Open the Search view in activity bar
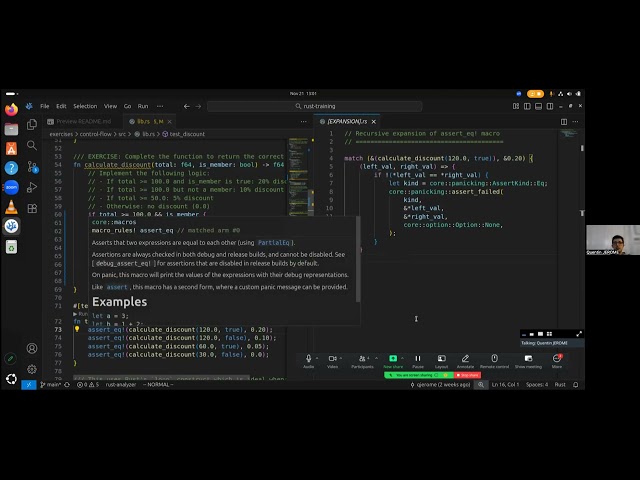This screenshot has height=480, width=640. pyautogui.click(x=32, y=146)
